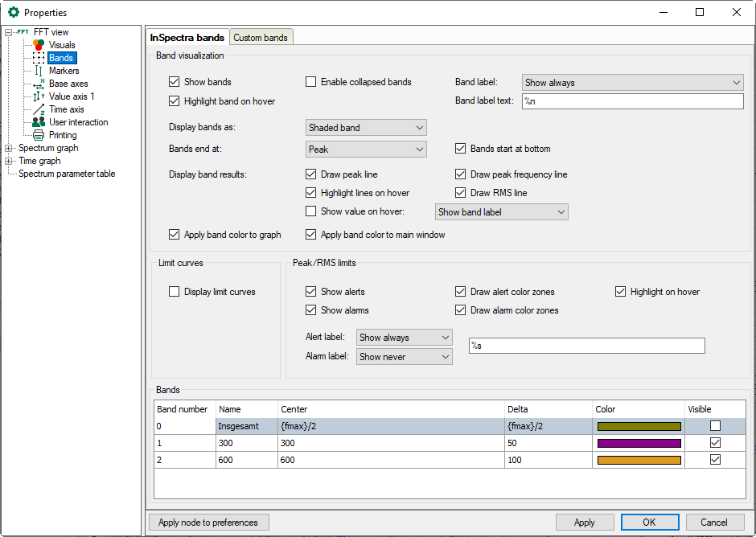The width and height of the screenshot is (756, 537).
Task: Select the Bands icon in tree
Action: pos(39,58)
